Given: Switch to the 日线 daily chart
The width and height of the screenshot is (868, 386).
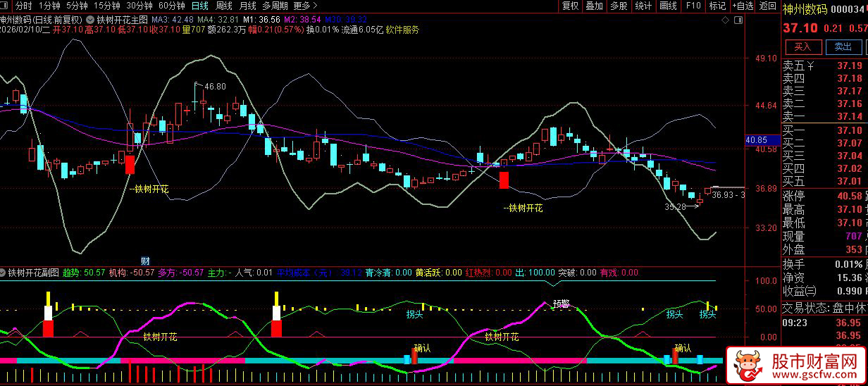Looking at the screenshot, I should coord(200,6).
